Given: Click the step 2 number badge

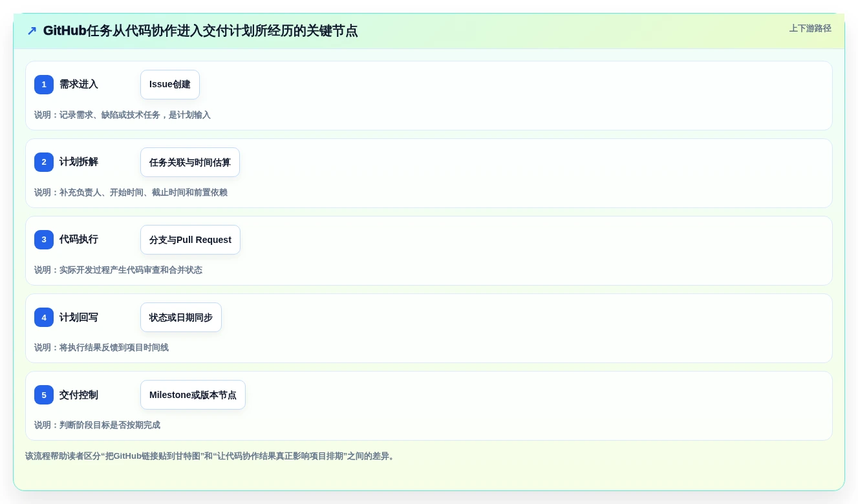Looking at the screenshot, I should click(44, 162).
